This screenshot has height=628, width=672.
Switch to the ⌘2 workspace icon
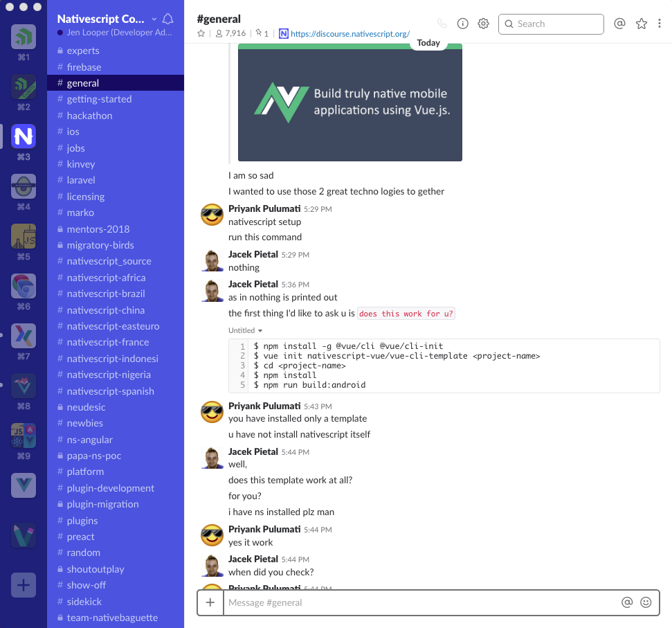coord(24,87)
